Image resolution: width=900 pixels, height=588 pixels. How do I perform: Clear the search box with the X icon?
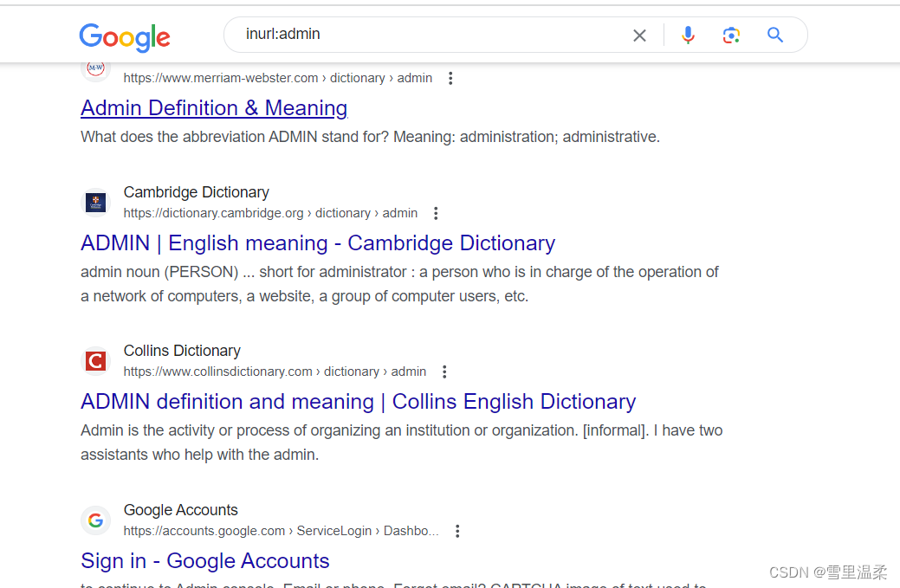639,35
